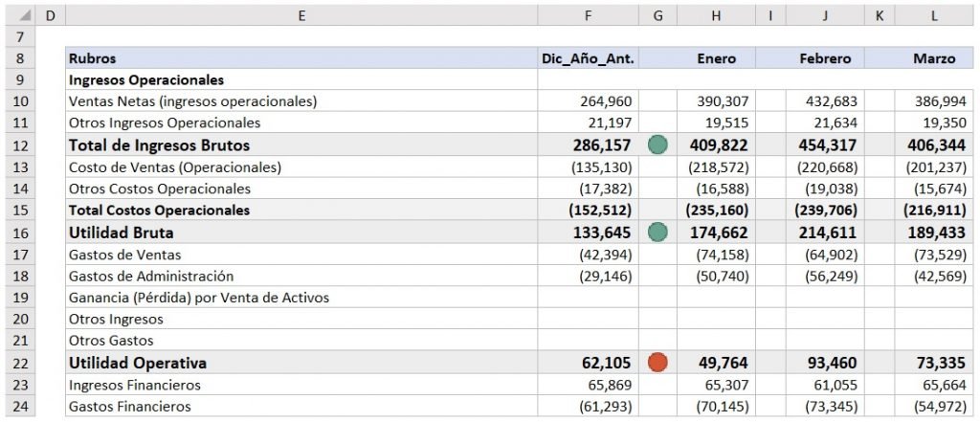Click the green indicator next to Total de Ingresos Brutos
The height and width of the screenshot is (422, 980).
point(657,145)
